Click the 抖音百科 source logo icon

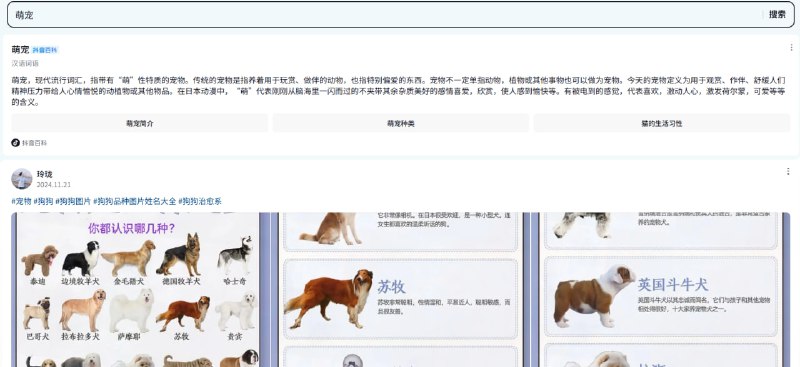click(15, 143)
